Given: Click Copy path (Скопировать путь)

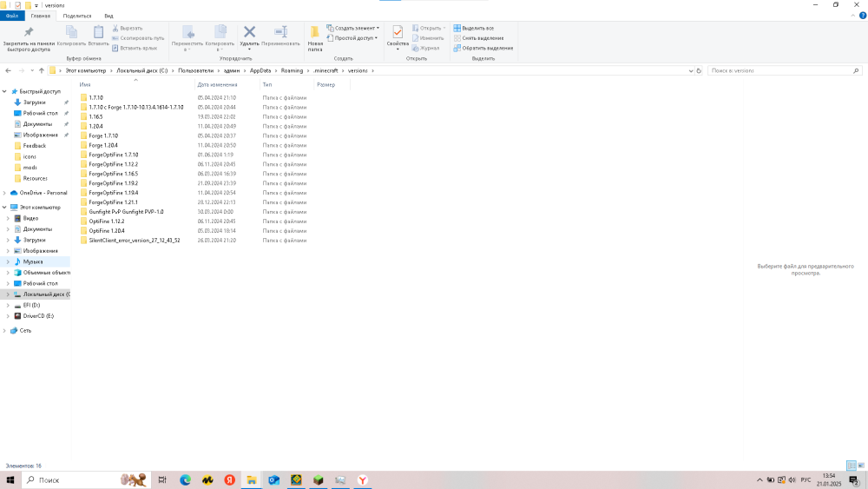Looking at the screenshot, I should click(138, 38).
